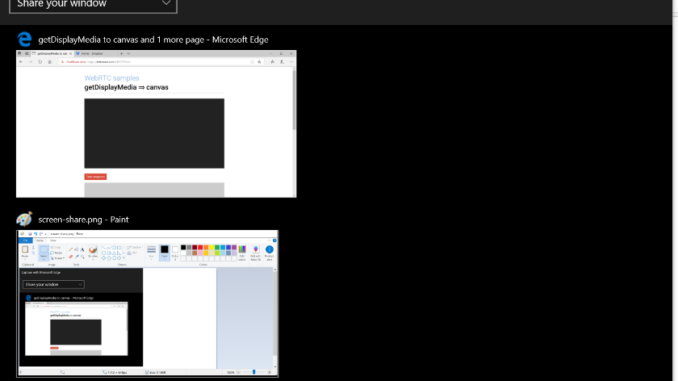Click the favorites star in the Edge preview address bar

[x=259, y=62]
